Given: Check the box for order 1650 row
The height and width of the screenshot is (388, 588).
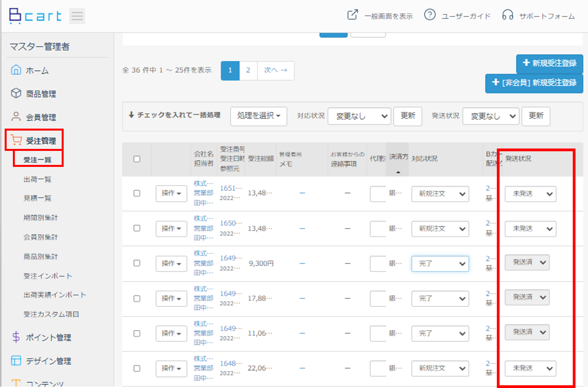Looking at the screenshot, I should pyautogui.click(x=137, y=228).
